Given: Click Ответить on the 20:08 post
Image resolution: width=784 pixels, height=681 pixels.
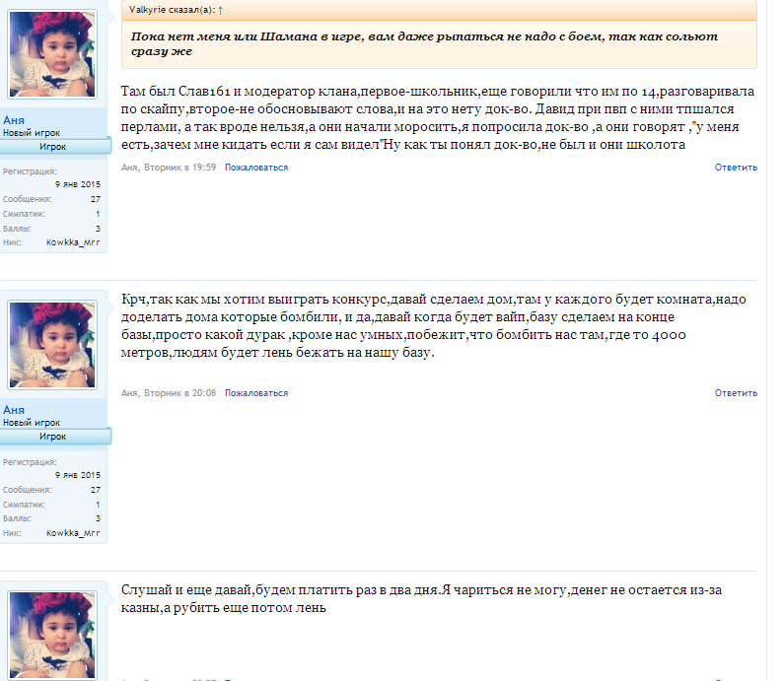Looking at the screenshot, I should [x=736, y=393].
